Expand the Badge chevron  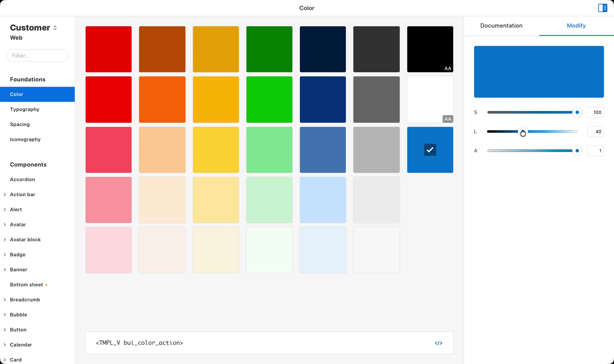pos(5,255)
